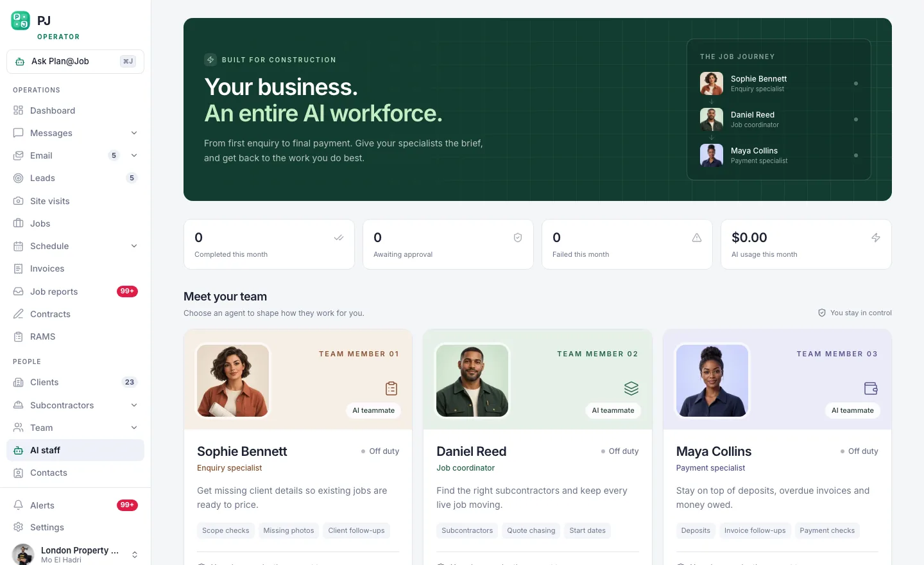The height and width of the screenshot is (565, 924).
Task: Click the PJ Operator logo icon
Action: click(21, 21)
